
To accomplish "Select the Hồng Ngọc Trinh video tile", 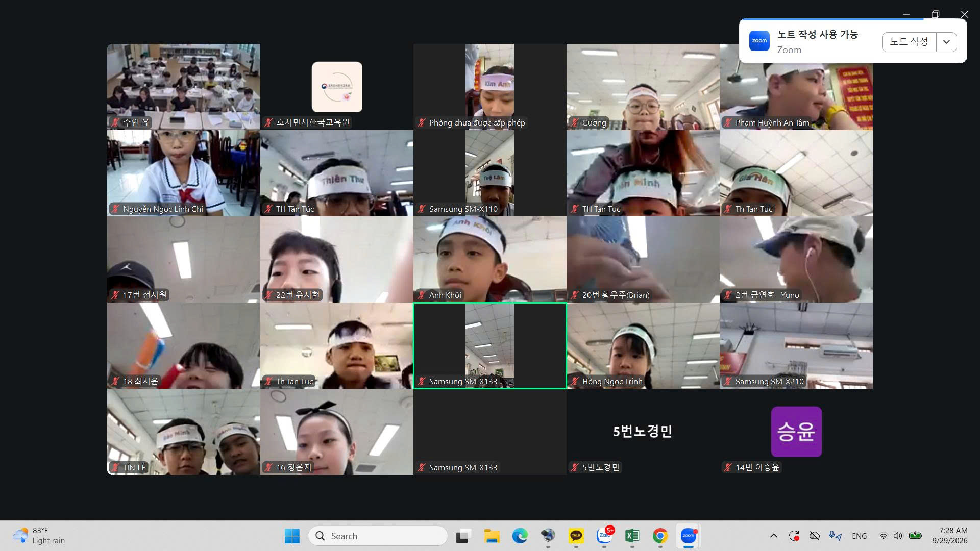I will pos(643,346).
